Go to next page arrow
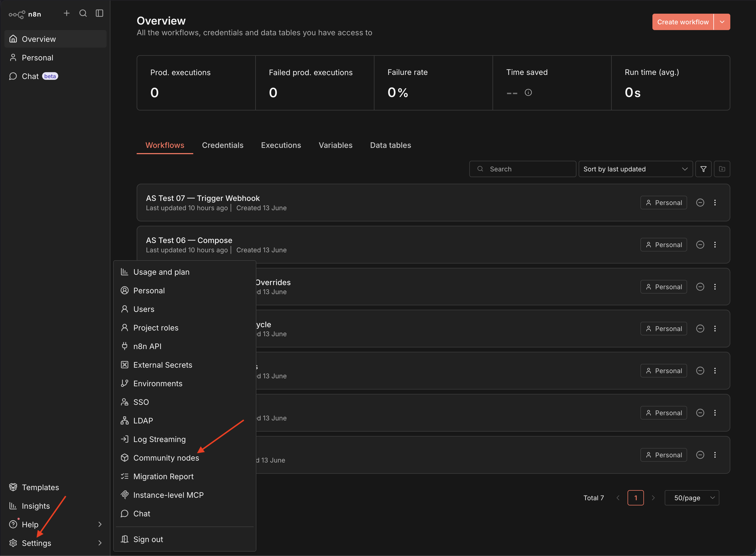The width and height of the screenshot is (756, 556). click(x=654, y=498)
